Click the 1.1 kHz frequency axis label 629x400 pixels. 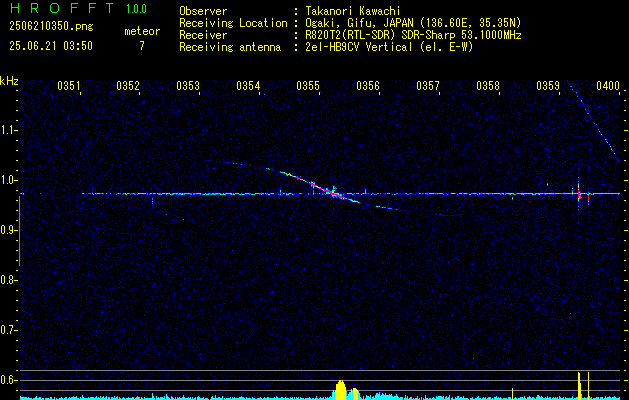[8, 130]
